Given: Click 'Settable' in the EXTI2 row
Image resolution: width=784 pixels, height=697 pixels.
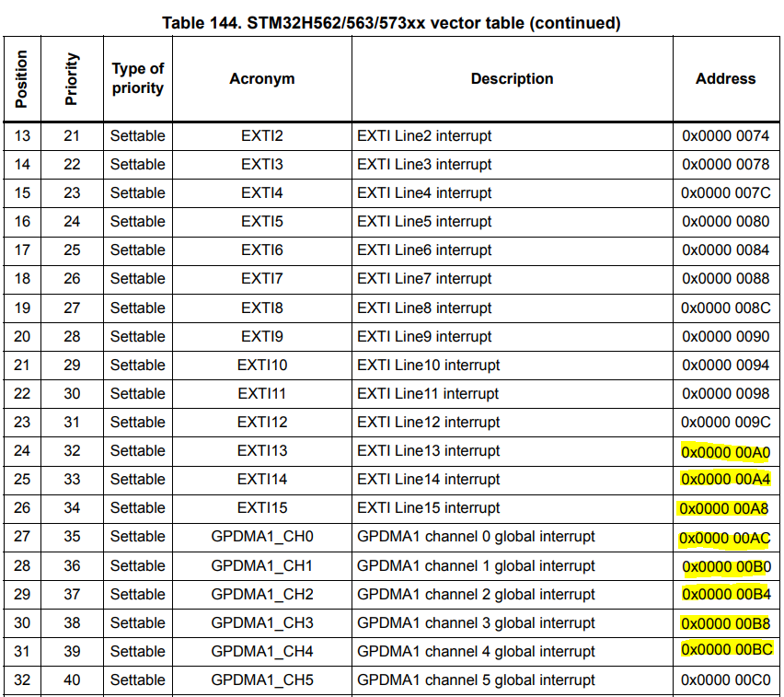Looking at the screenshot, I should click(137, 135).
